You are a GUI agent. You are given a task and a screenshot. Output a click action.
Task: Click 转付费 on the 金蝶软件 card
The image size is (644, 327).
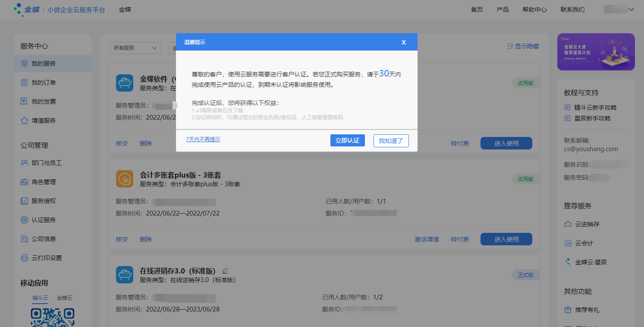pos(460,143)
